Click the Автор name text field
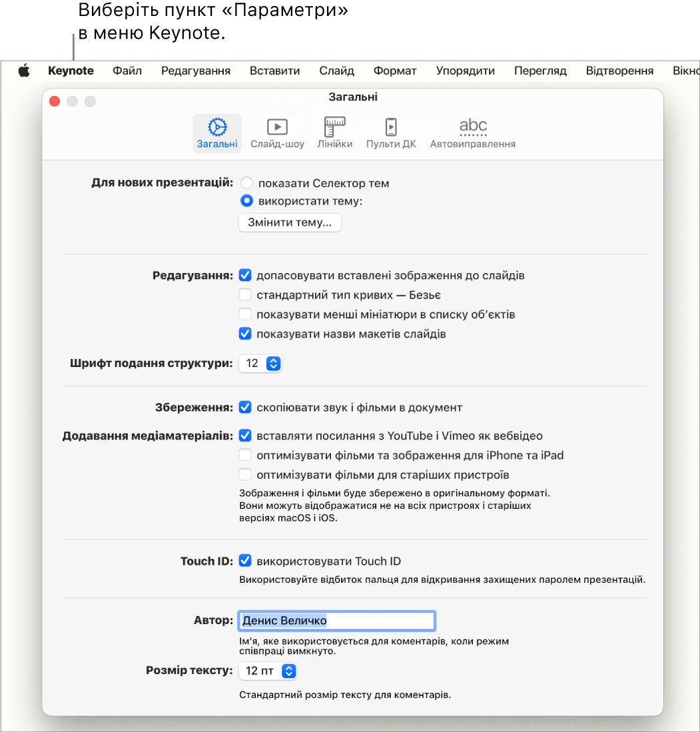This screenshot has height=732, width=700. pos(336,621)
